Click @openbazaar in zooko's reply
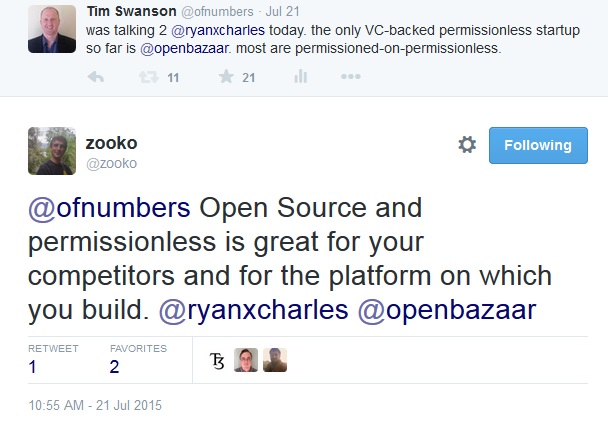The image size is (608, 422). (x=447, y=310)
